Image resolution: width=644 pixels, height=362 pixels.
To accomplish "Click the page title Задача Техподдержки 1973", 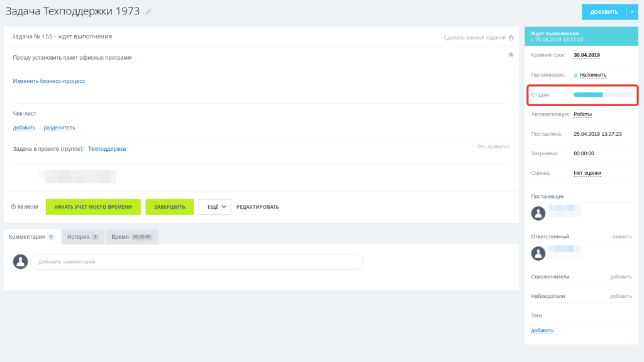I will (x=73, y=11).
